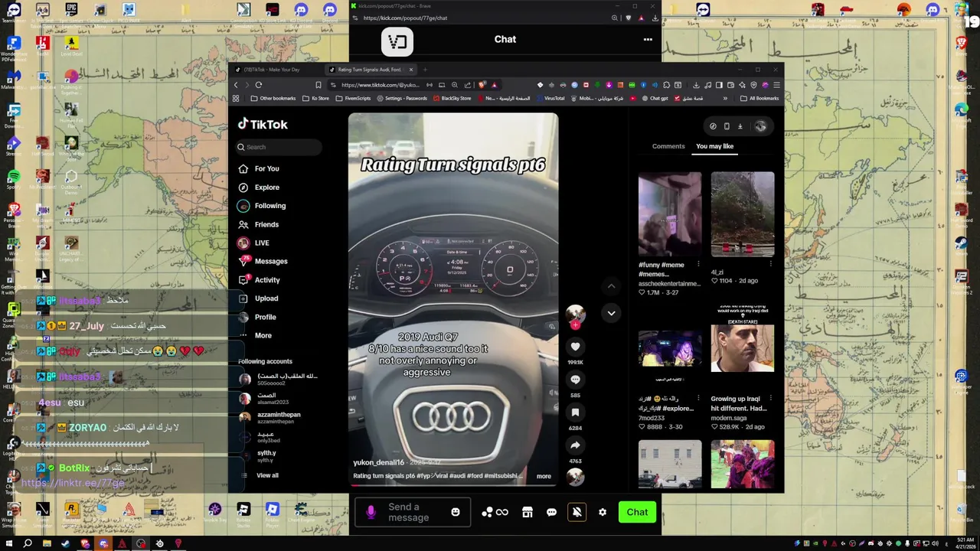
Task: Open Brave main hamburger menu
Action: [x=776, y=85]
